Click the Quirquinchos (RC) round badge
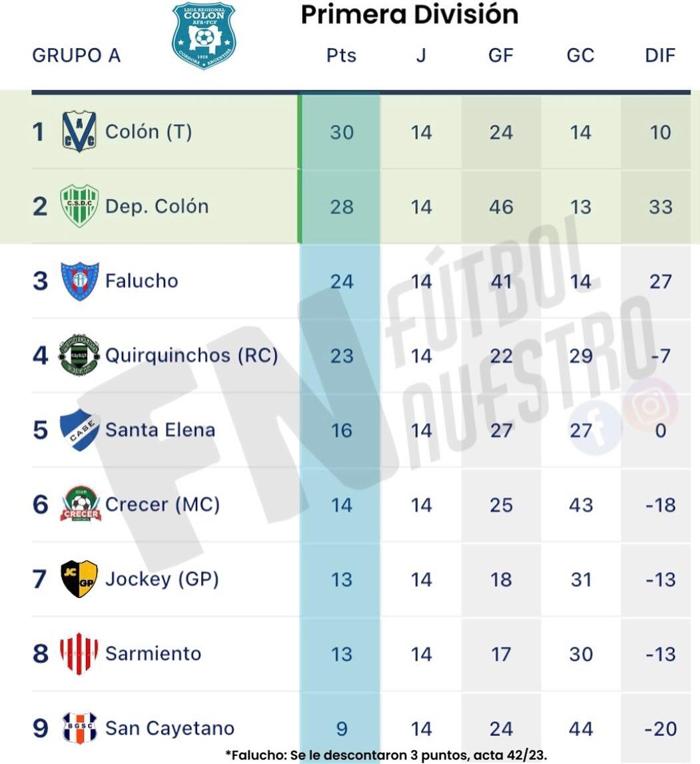700x764 pixels. pos(79,355)
